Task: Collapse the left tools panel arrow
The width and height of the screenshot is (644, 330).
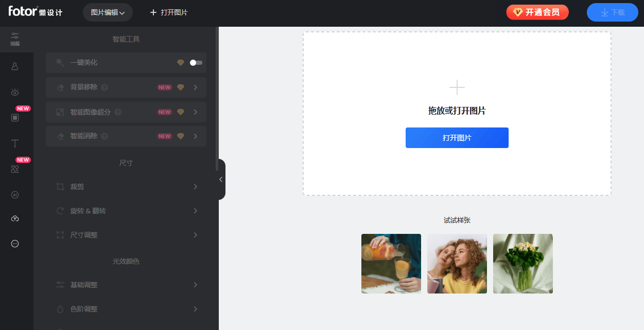Action: point(221,179)
